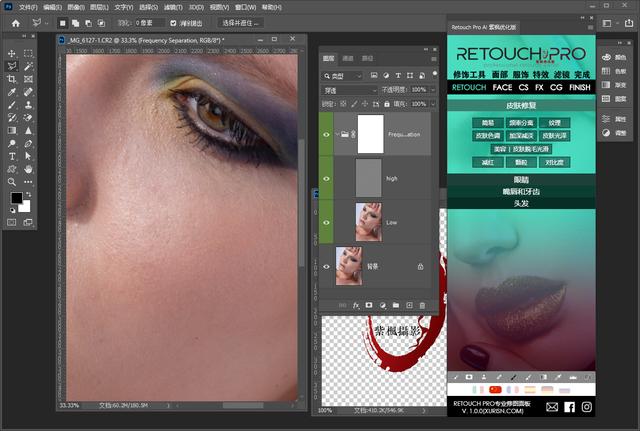Hide the 背景 background layer
The height and width of the screenshot is (431, 640).
tap(326, 267)
